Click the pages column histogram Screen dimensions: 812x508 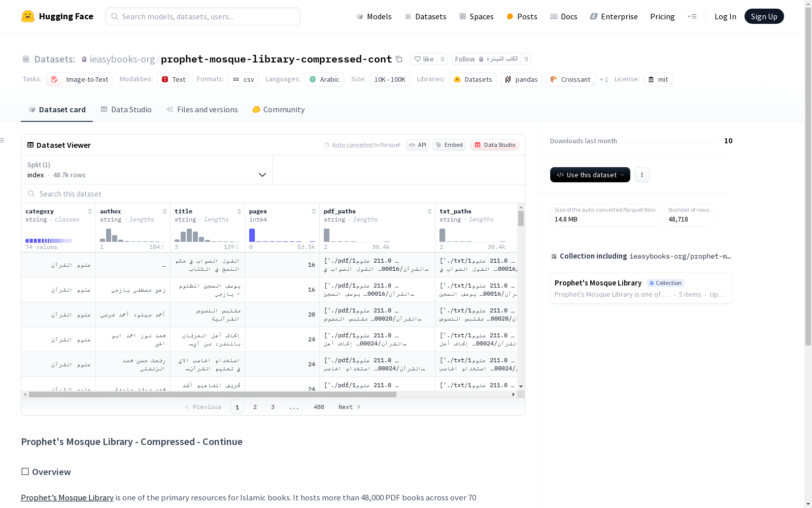(282, 235)
